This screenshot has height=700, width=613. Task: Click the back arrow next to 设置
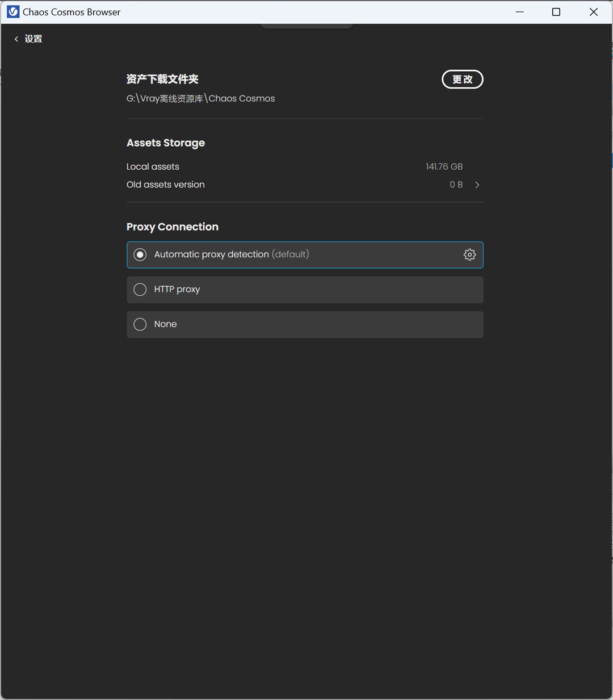pyautogui.click(x=16, y=39)
